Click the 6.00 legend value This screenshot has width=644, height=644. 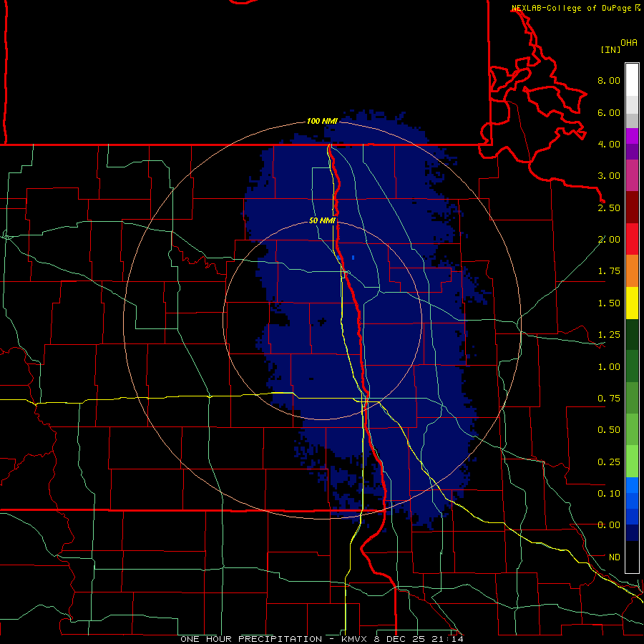pyautogui.click(x=609, y=112)
